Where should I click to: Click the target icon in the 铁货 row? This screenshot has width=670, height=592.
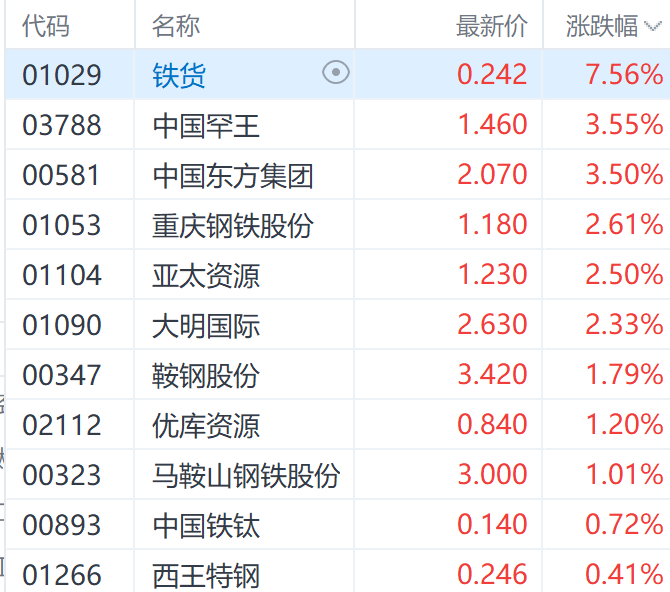(336, 72)
